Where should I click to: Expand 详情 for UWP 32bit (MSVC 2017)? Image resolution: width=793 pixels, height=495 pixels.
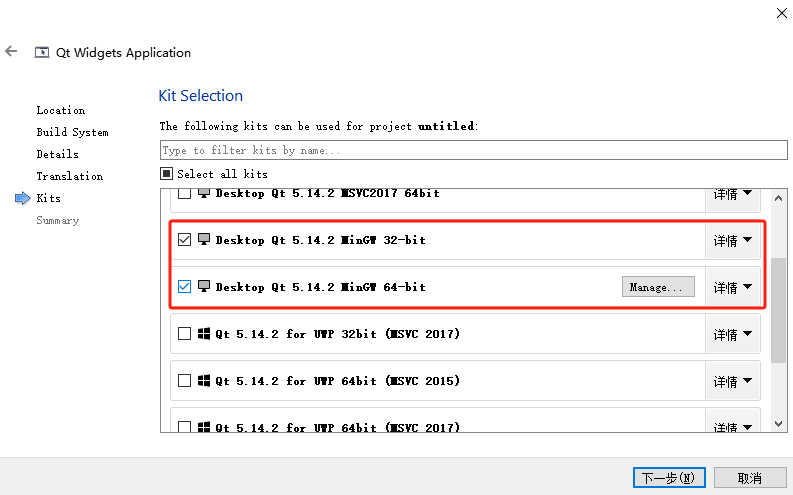click(733, 335)
